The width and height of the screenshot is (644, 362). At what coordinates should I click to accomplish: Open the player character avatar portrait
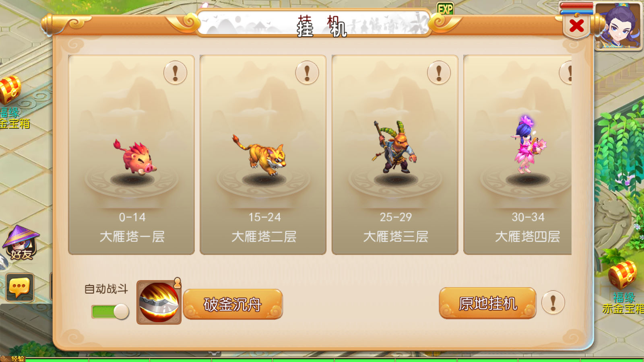tap(618, 26)
